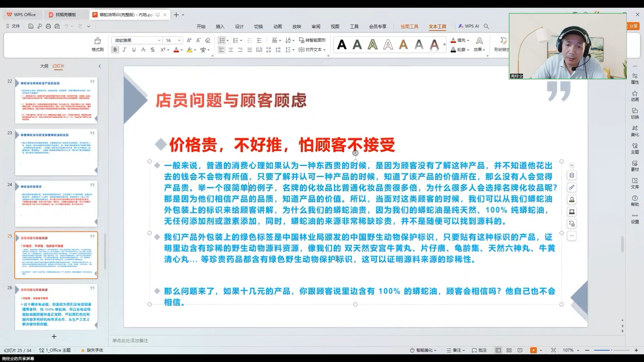The image size is (644, 362).
Task: Expand the WordArt styles gallery
Action: 444,45
